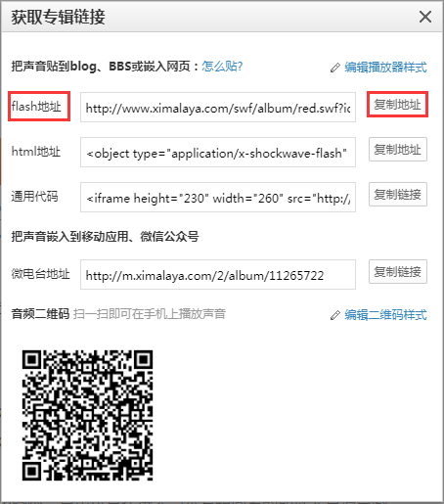Click the pencil icon beside 编辑二维码样式
The width and height of the screenshot is (444, 504).
click(x=334, y=315)
